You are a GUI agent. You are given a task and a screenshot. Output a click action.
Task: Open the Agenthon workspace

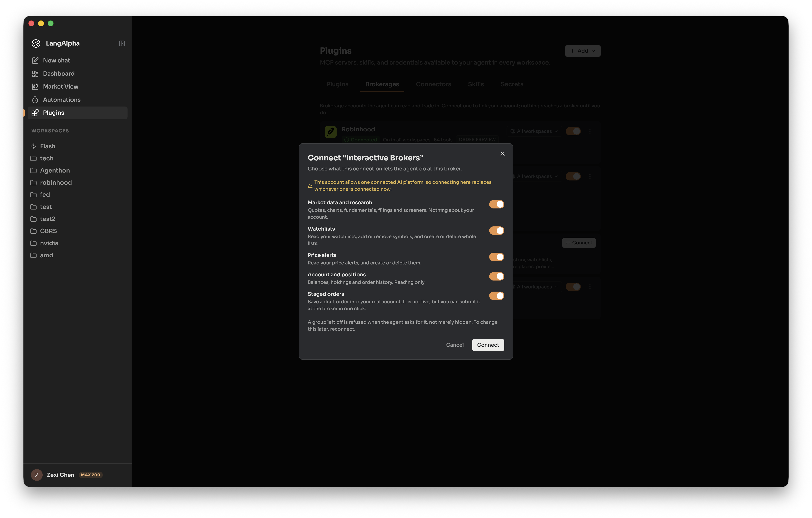tap(77, 170)
